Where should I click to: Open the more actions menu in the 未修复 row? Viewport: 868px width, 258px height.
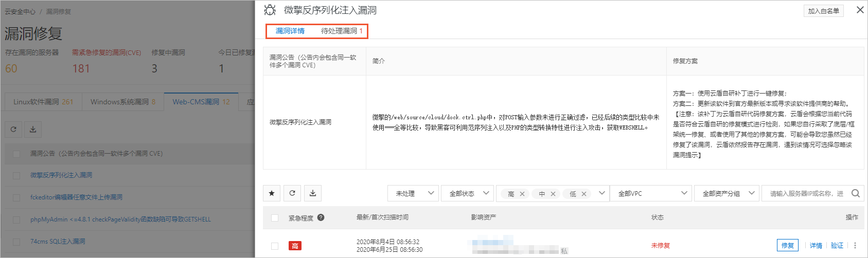tap(855, 246)
